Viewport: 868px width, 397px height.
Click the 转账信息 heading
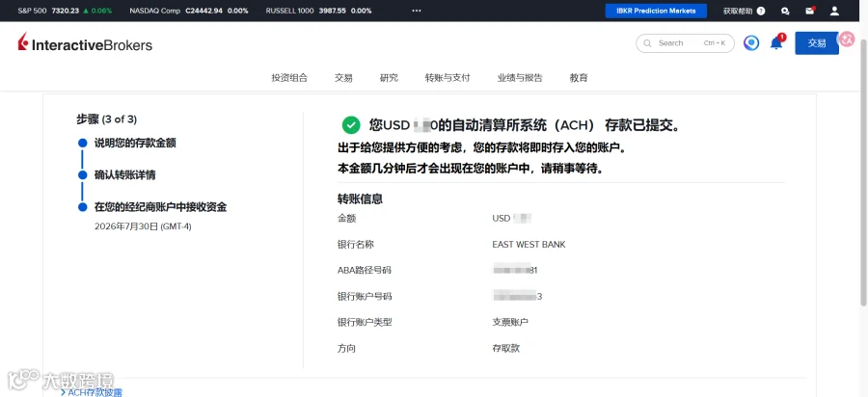[x=361, y=199]
